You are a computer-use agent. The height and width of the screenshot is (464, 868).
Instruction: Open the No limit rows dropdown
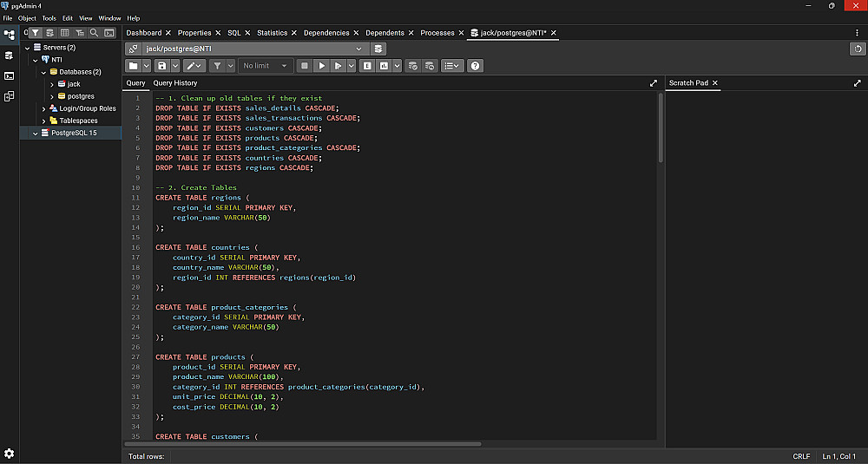(266, 66)
